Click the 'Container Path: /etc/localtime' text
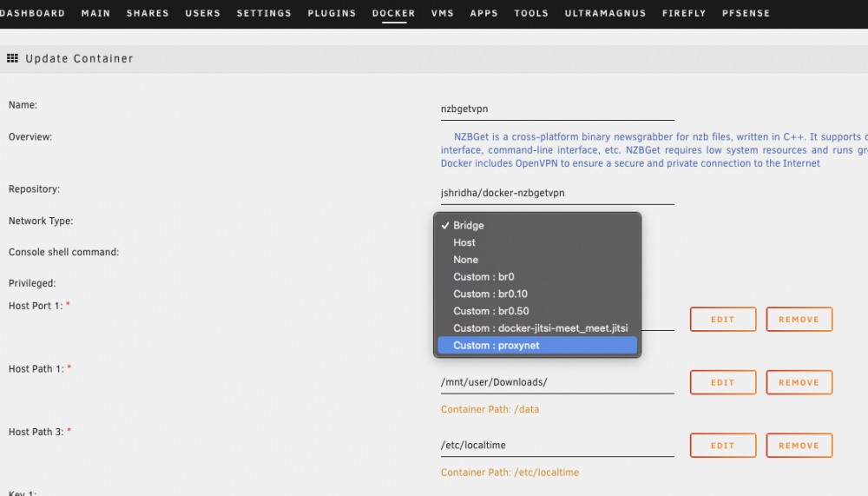 [510, 473]
